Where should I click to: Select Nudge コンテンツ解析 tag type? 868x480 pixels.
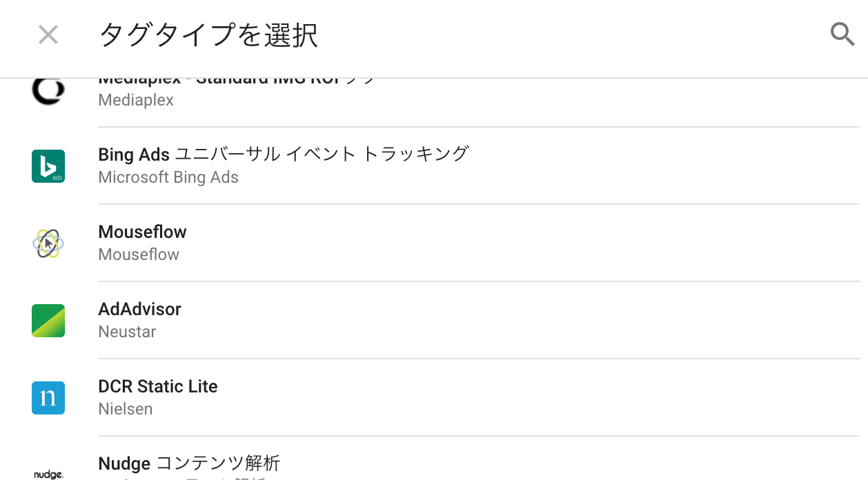point(189,463)
